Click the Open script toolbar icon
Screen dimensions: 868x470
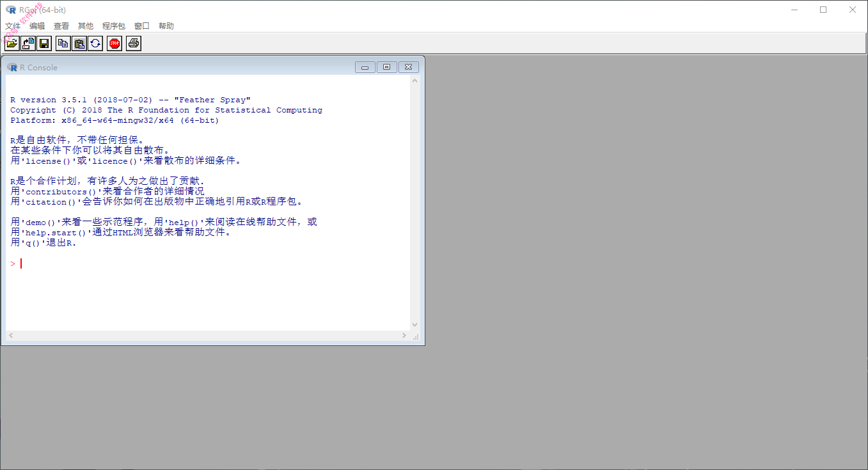click(x=12, y=43)
